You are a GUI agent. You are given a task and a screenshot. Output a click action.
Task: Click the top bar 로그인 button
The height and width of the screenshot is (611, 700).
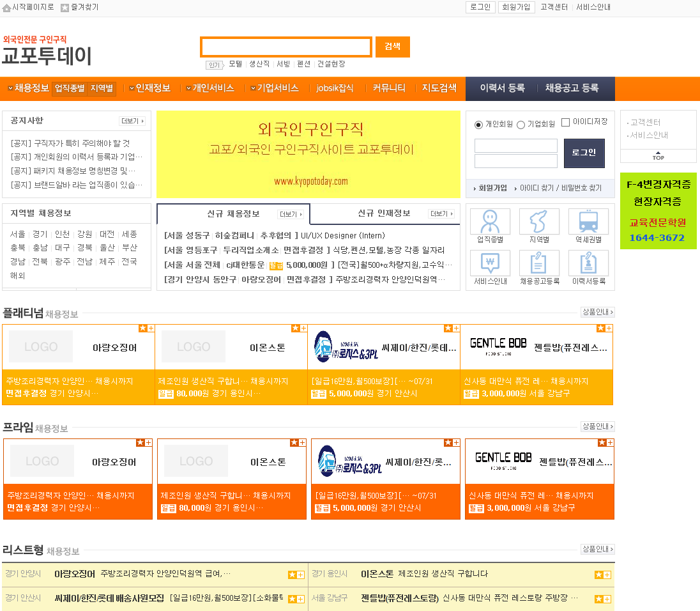point(480,7)
